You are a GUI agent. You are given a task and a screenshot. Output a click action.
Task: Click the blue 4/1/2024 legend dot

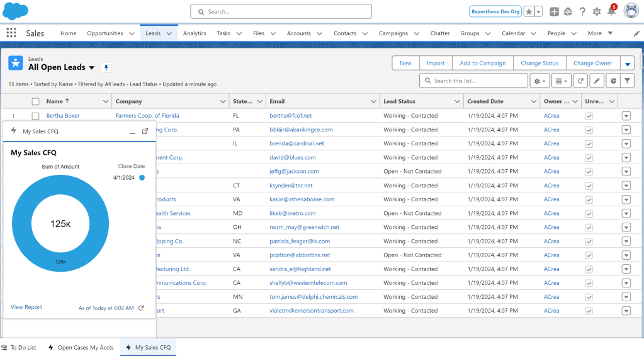click(x=142, y=178)
